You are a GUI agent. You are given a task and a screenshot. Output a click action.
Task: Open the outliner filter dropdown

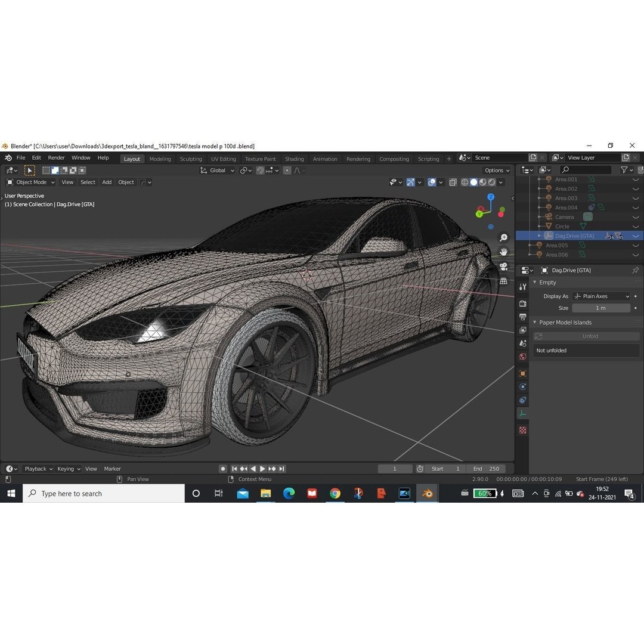(627, 169)
